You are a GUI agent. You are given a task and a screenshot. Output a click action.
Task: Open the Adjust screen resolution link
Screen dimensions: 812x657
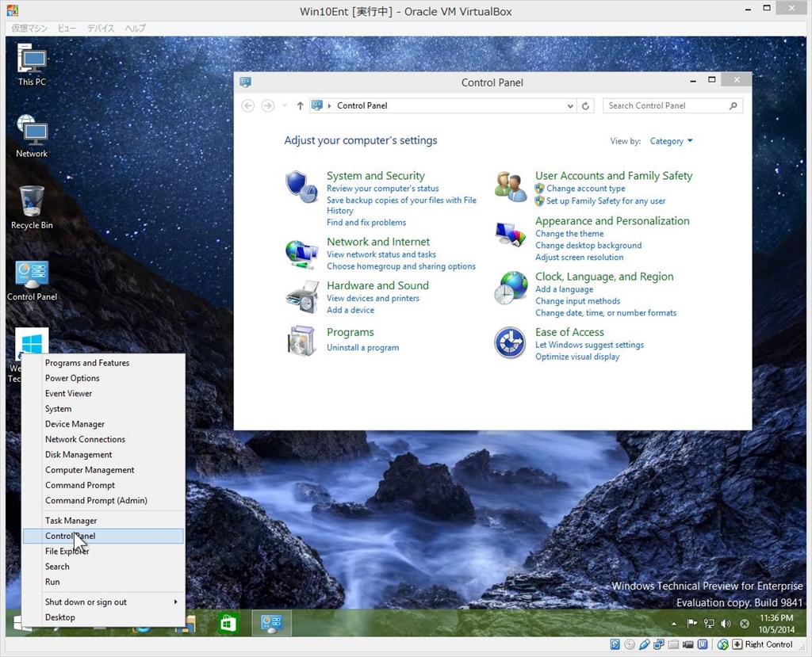click(579, 258)
